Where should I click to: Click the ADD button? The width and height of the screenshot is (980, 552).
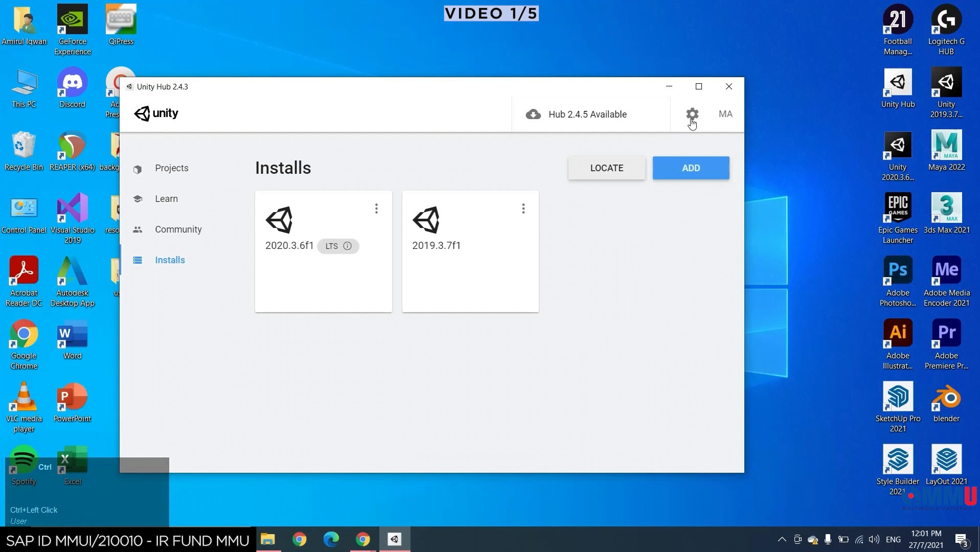(691, 168)
